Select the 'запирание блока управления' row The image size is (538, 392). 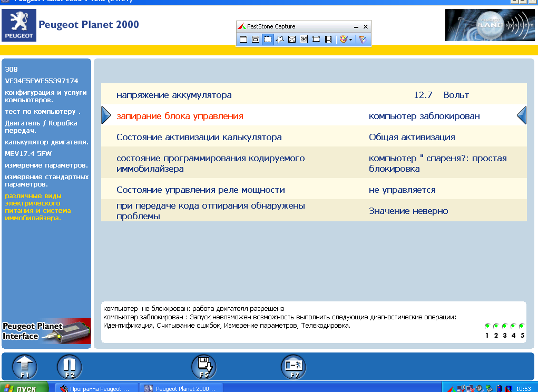314,115
